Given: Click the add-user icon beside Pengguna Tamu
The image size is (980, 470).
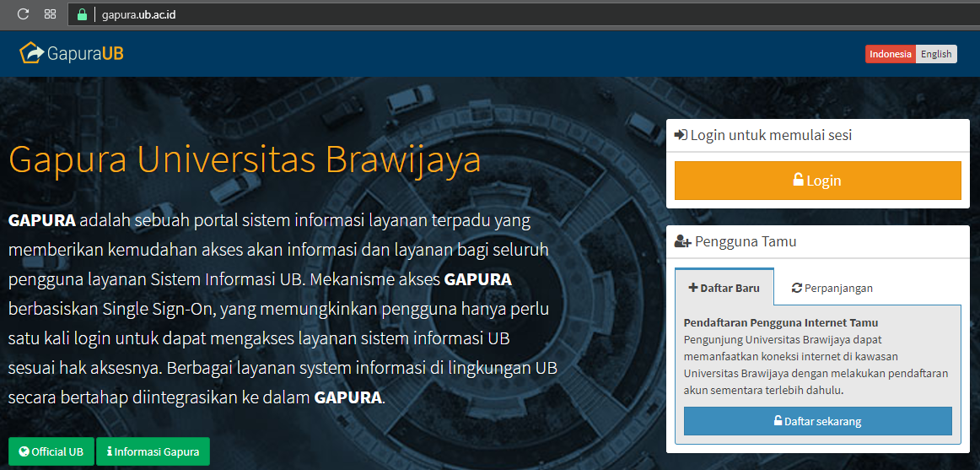Looking at the screenshot, I should point(682,242).
